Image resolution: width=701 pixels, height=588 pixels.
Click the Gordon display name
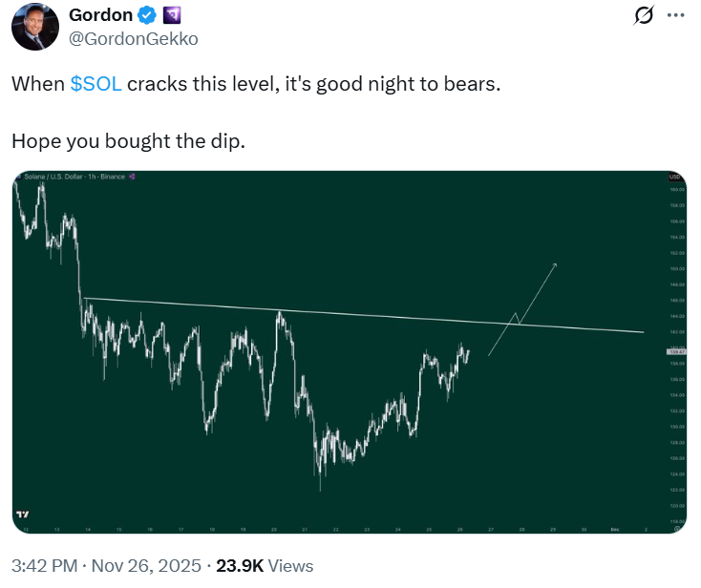100,16
